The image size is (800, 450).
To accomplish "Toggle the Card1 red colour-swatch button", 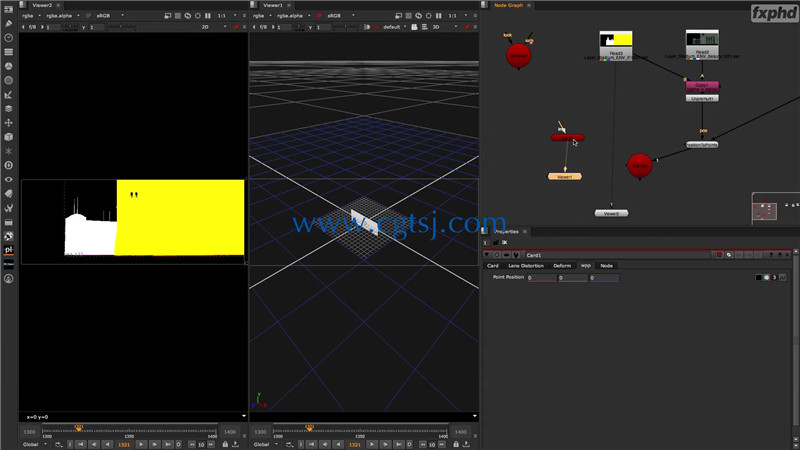I will click(719, 255).
